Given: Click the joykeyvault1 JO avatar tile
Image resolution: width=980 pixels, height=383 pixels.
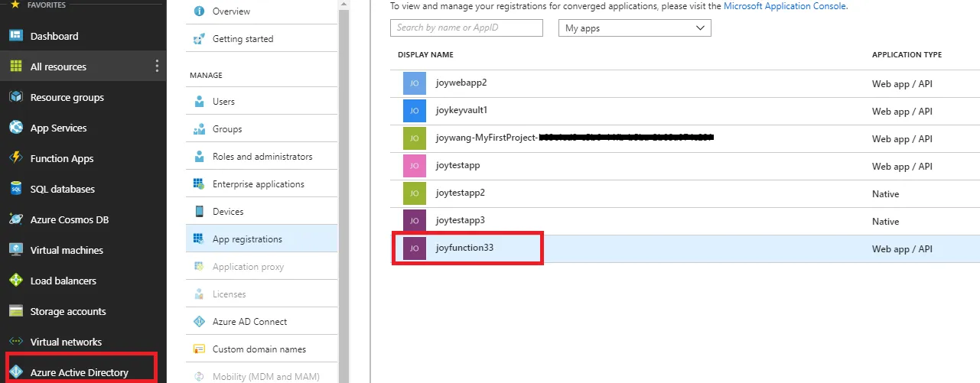Looking at the screenshot, I should tap(414, 111).
